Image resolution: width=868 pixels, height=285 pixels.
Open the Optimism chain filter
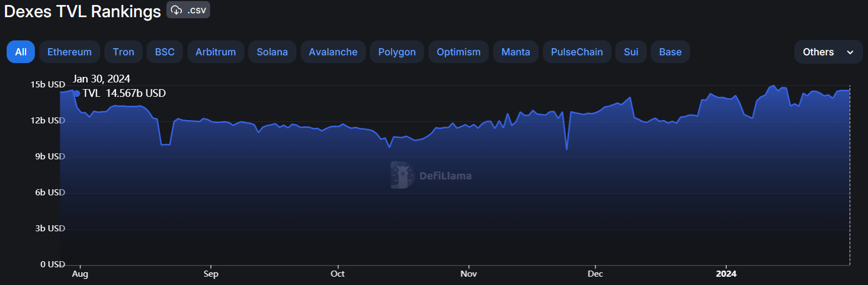tap(458, 52)
